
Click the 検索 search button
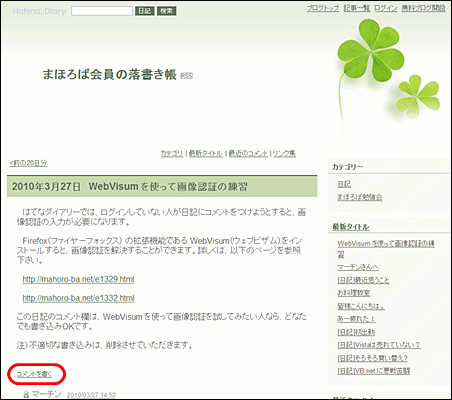166,11
